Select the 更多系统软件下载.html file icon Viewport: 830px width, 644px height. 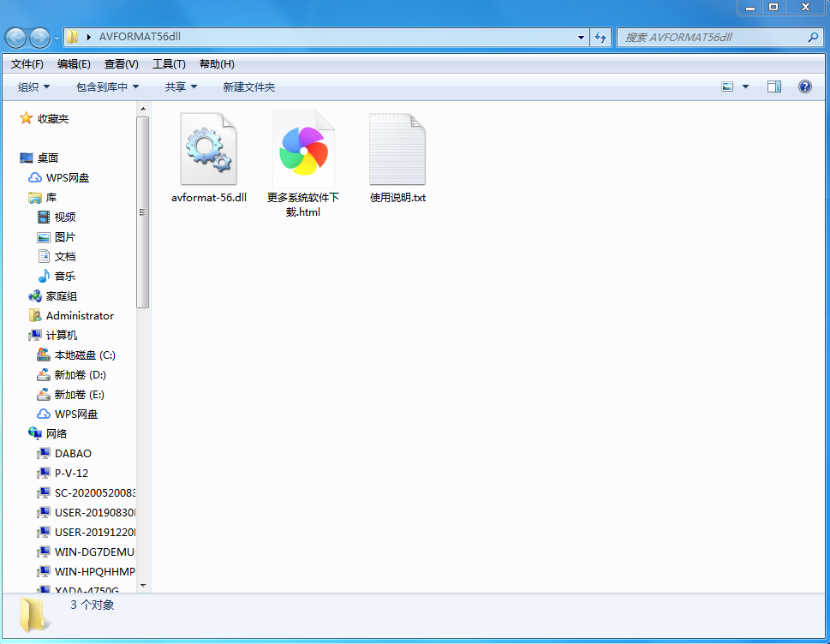click(303, 149)
